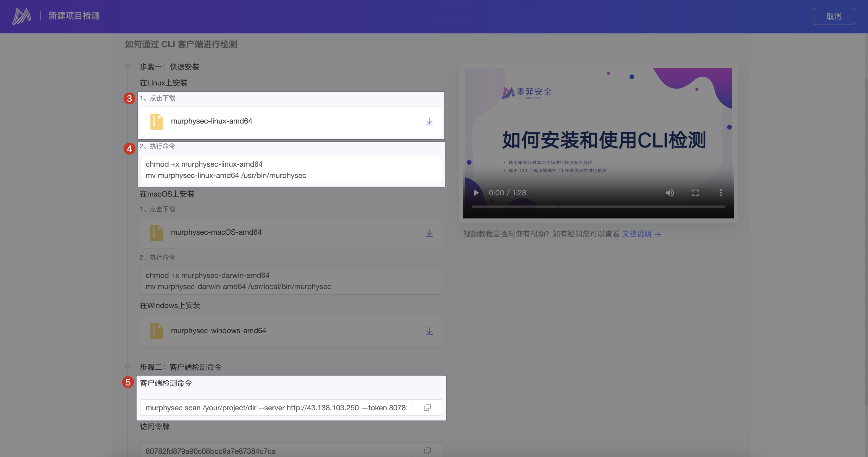Image resolution: width=868 pixels, height=457 pixels.
Task: Click the access token text field
Action: tap(276, 450)
